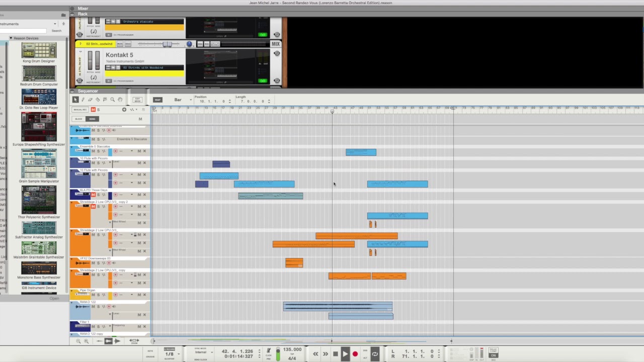This screenshot has height=362, width=644.
Task: Toggle record enable on Pipe Organ lane
Action: point(115,295)
